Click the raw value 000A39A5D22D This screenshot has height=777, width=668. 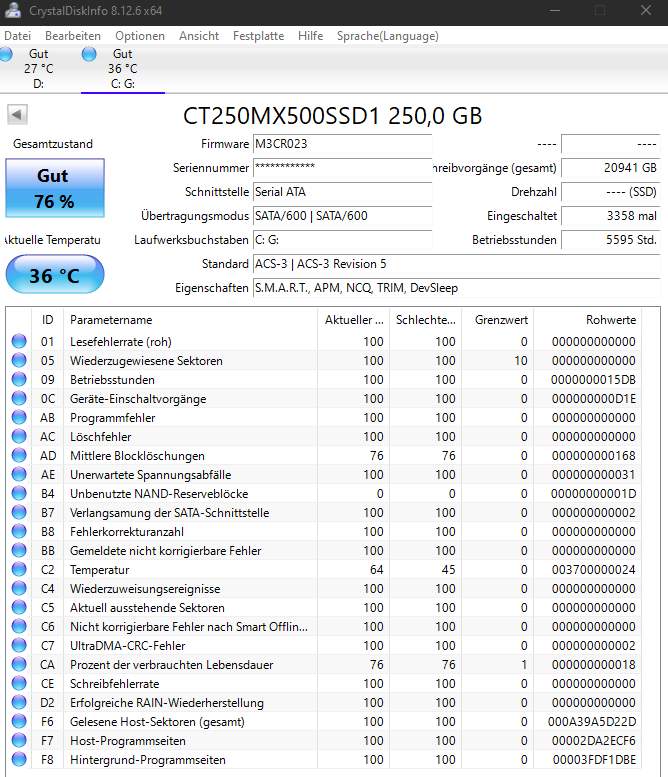592,722
